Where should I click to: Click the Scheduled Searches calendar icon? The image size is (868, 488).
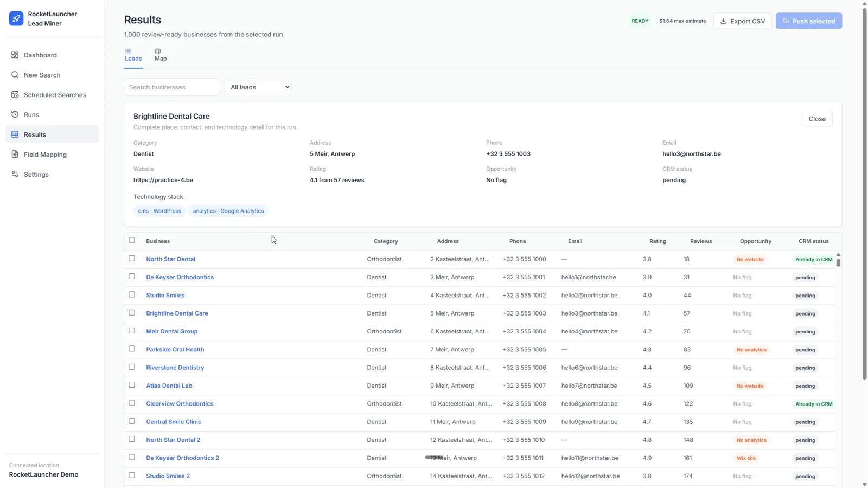click(15, 95)
